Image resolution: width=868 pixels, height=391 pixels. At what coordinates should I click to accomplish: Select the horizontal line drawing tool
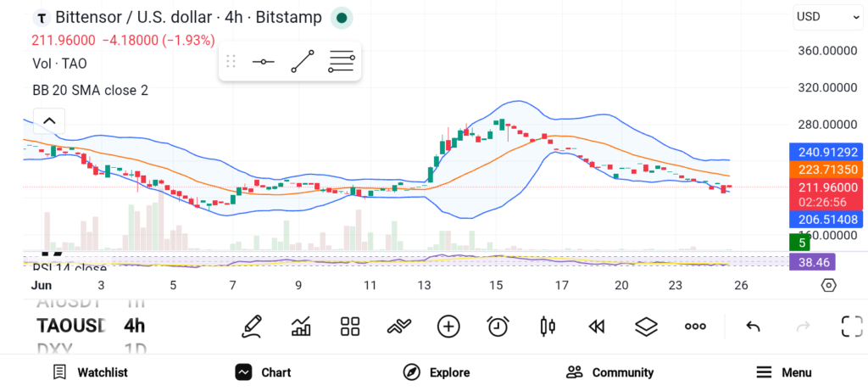click(263, 61)
